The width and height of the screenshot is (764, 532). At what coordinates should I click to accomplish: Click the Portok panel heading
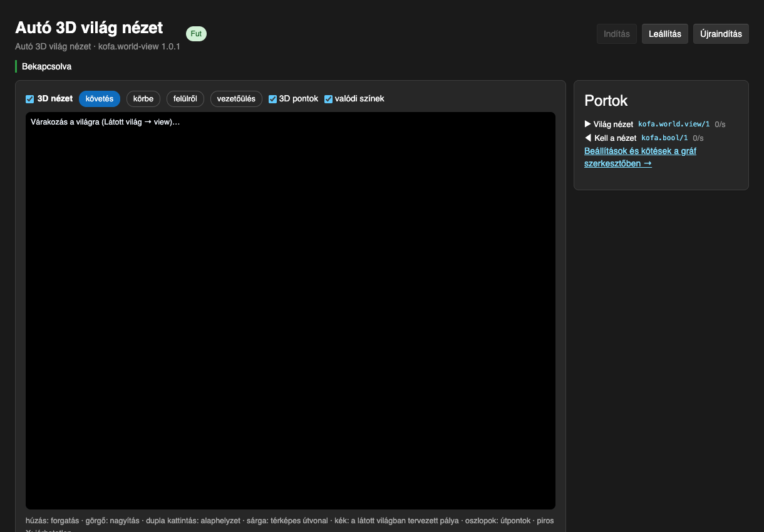[606, 101]
